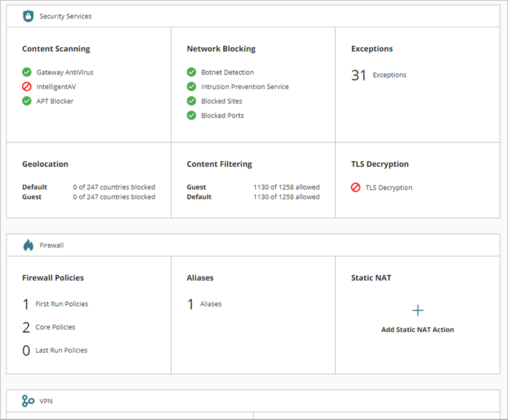Click the plus icon under Static NAT
The height and width of the screenshot is (420, 508).
pyautogui.click(x=417, y=310)
